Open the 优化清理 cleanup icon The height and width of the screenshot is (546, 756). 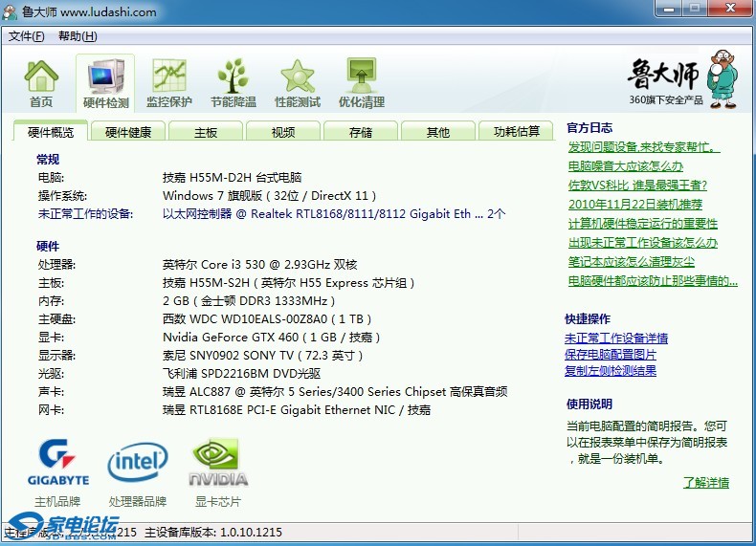[x=362, y=83]
